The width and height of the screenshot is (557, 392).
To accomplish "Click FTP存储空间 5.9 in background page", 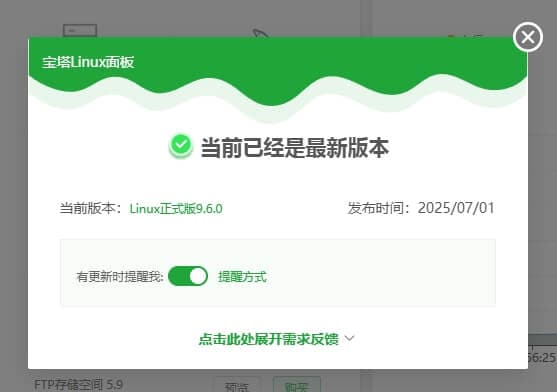I will click(x=79, y=385).
